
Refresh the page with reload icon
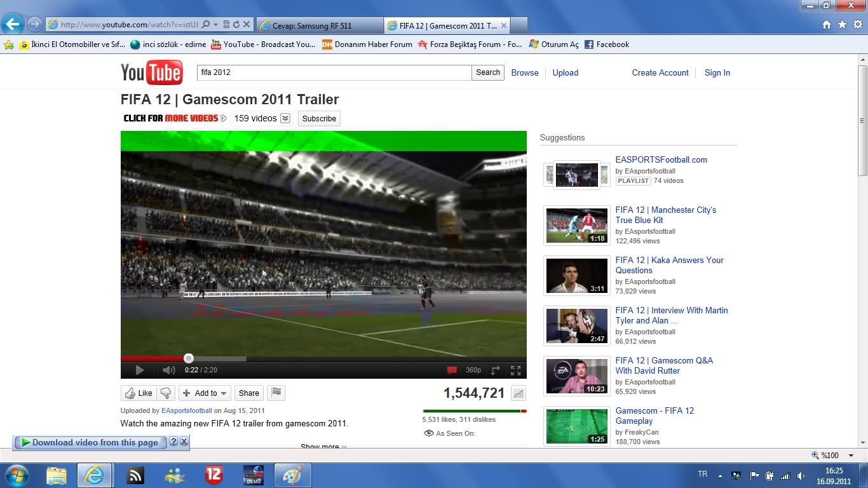click(236, 25)
